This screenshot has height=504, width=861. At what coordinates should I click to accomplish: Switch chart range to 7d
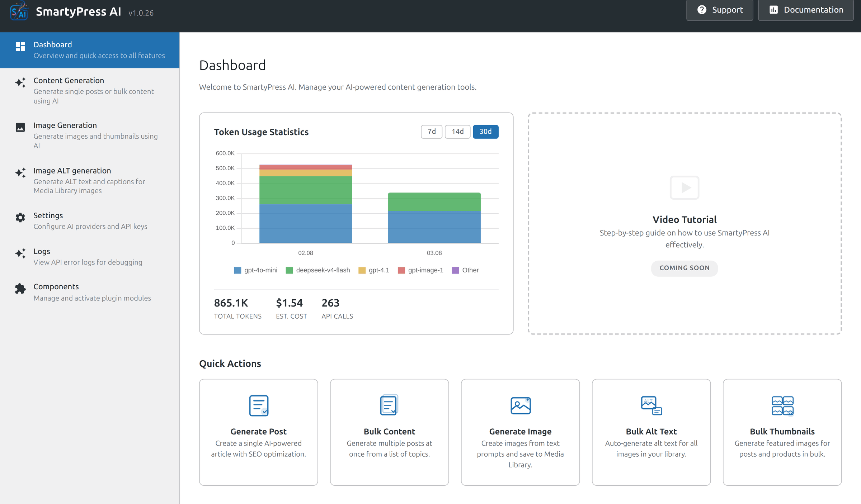point(432,132)
